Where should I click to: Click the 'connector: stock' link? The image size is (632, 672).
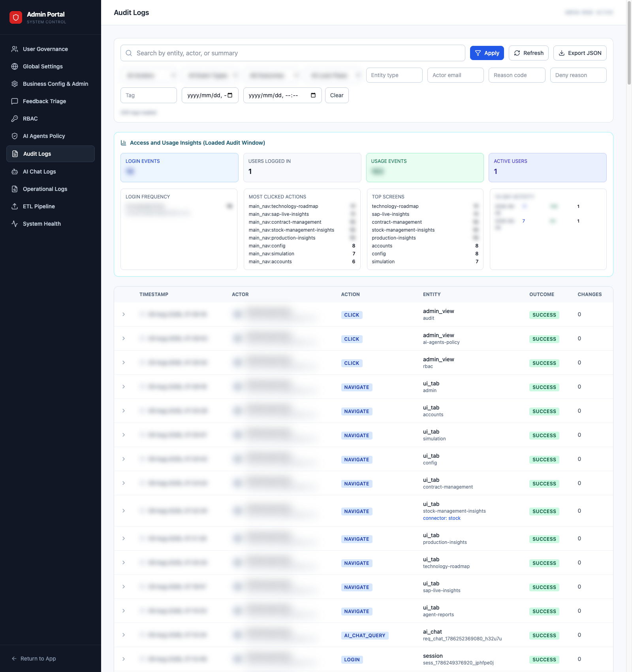[442, 518]
